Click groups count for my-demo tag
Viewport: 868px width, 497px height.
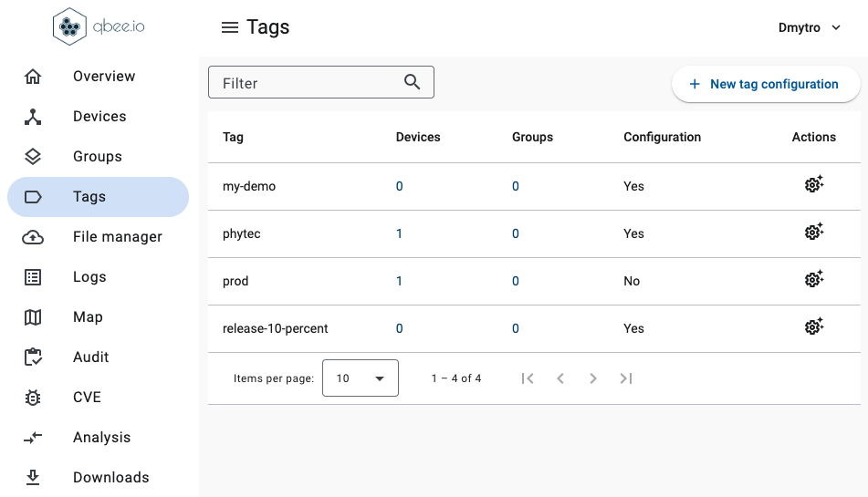(x=516, y=186)
